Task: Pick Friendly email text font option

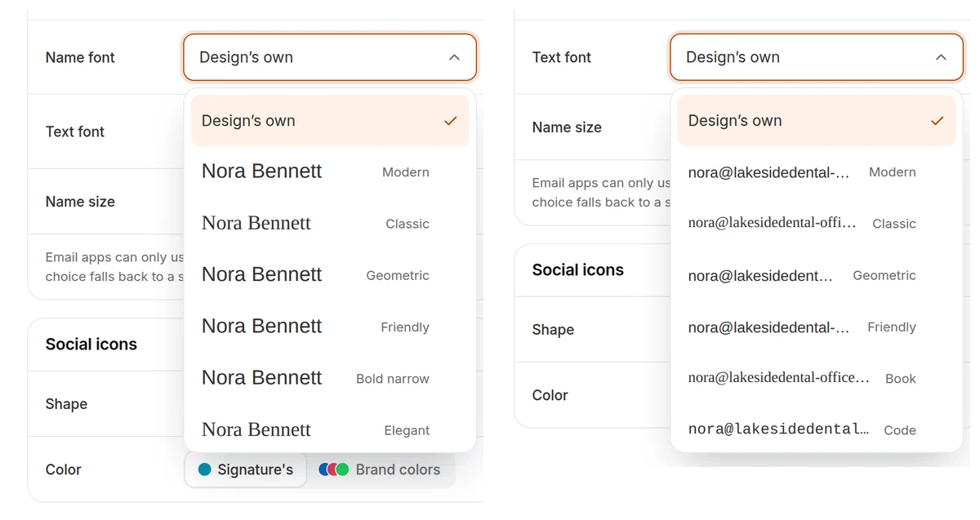Action: click(x=817, y=327)
